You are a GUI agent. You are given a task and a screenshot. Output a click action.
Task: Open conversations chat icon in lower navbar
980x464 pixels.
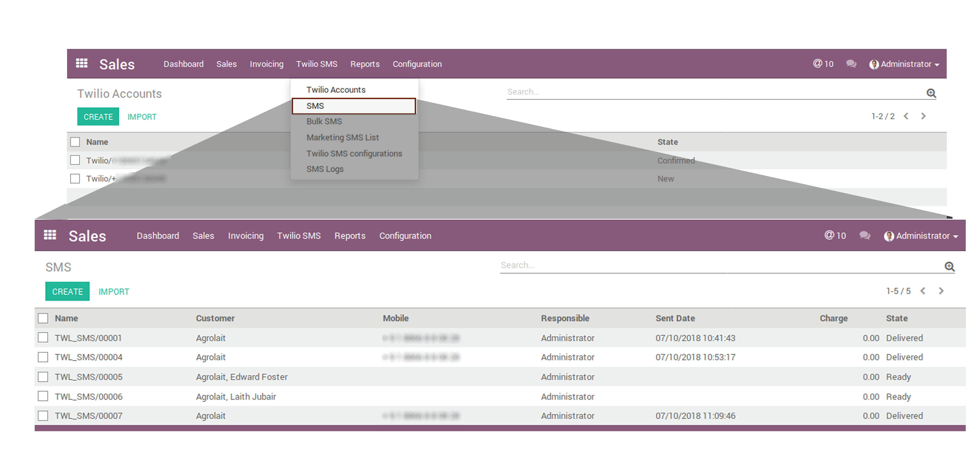865,235
